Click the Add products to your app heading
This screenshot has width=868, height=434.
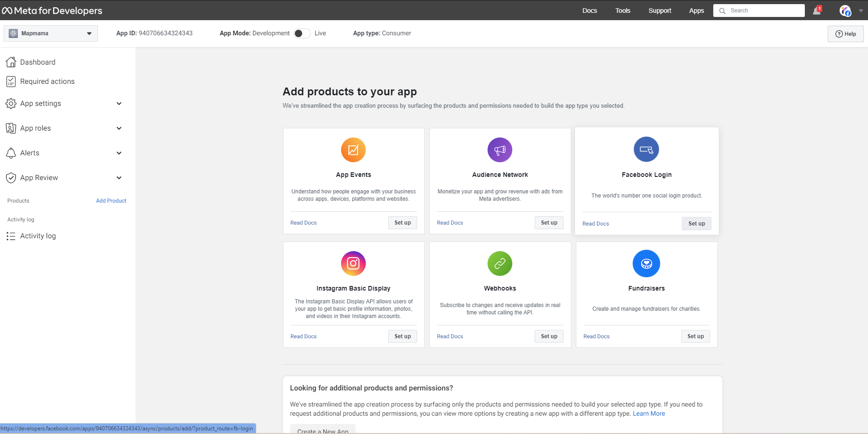coord(350,92)
